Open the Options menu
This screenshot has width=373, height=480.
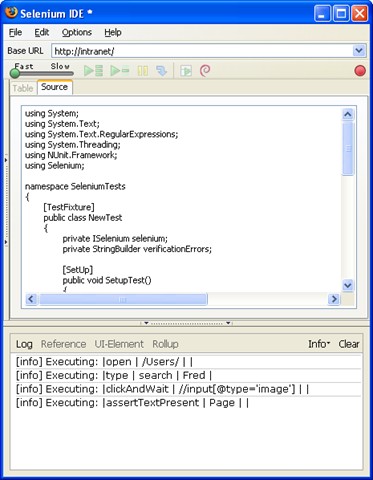(77, 32)
